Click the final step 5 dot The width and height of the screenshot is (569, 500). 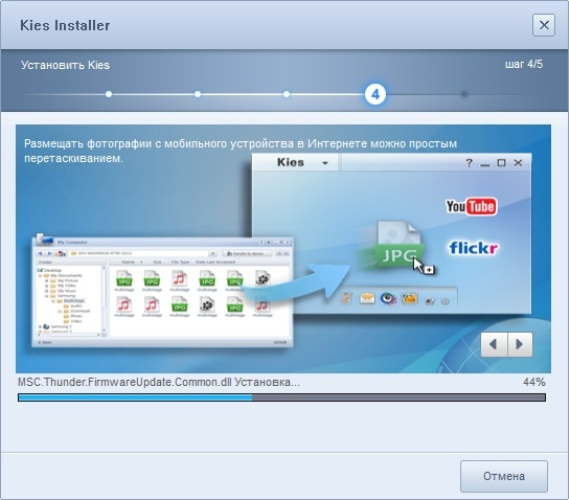[464, 94]
